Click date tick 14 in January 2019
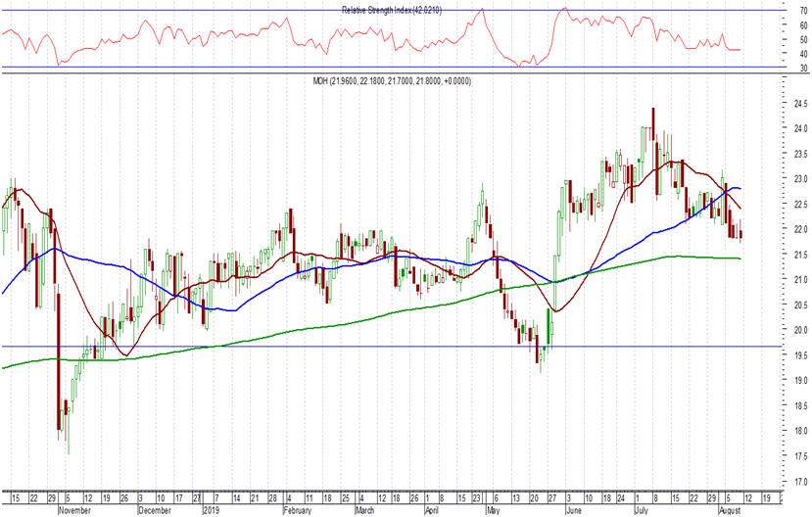 coord(236,498)
